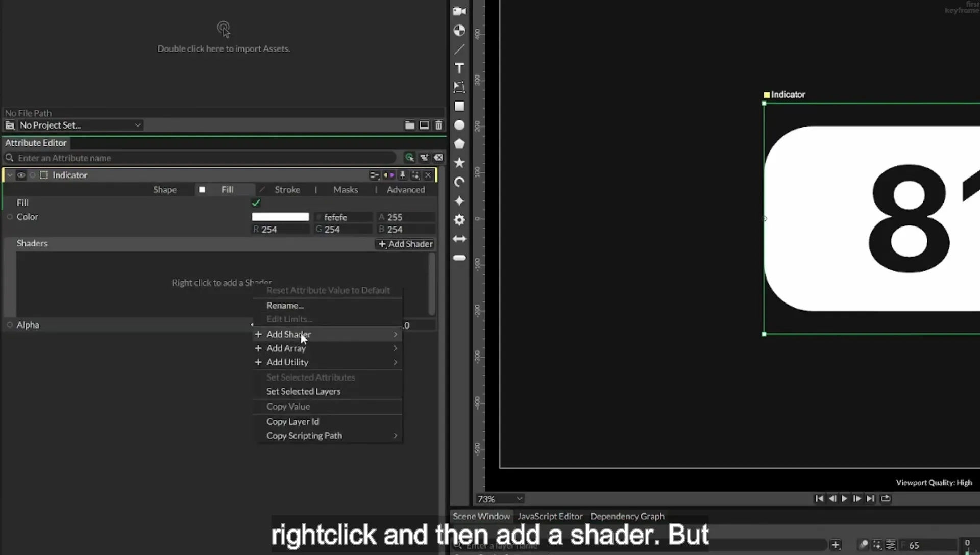980x555 pixels.
Task: Open the white Fill color swatch
Action: 280,217
